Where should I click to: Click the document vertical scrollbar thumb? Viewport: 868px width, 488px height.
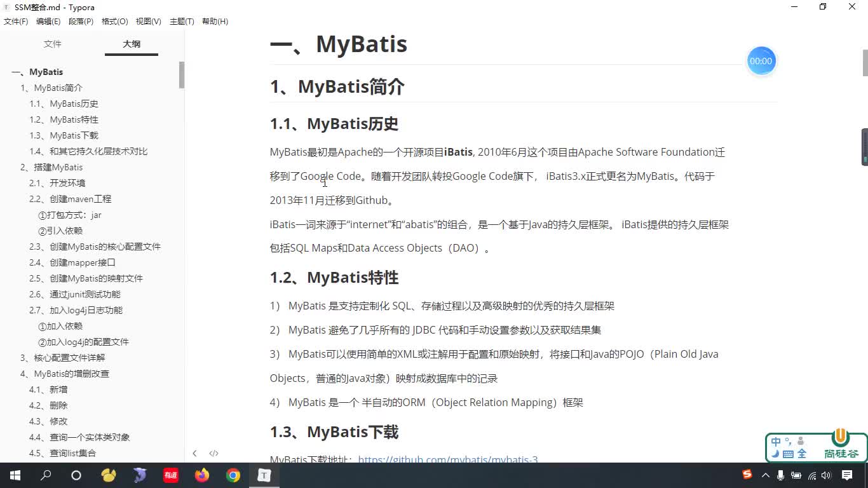coord(865,62)
